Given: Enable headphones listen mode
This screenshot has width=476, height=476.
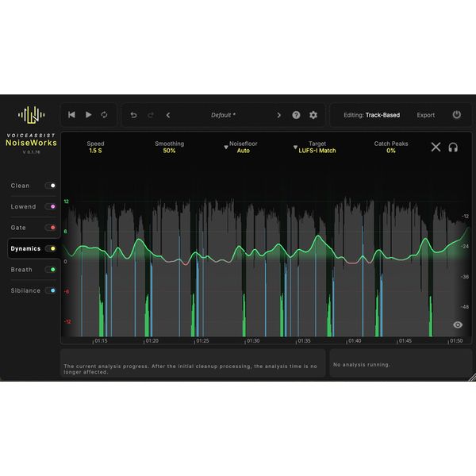Looking at the screenshot, I should point(453,148).
